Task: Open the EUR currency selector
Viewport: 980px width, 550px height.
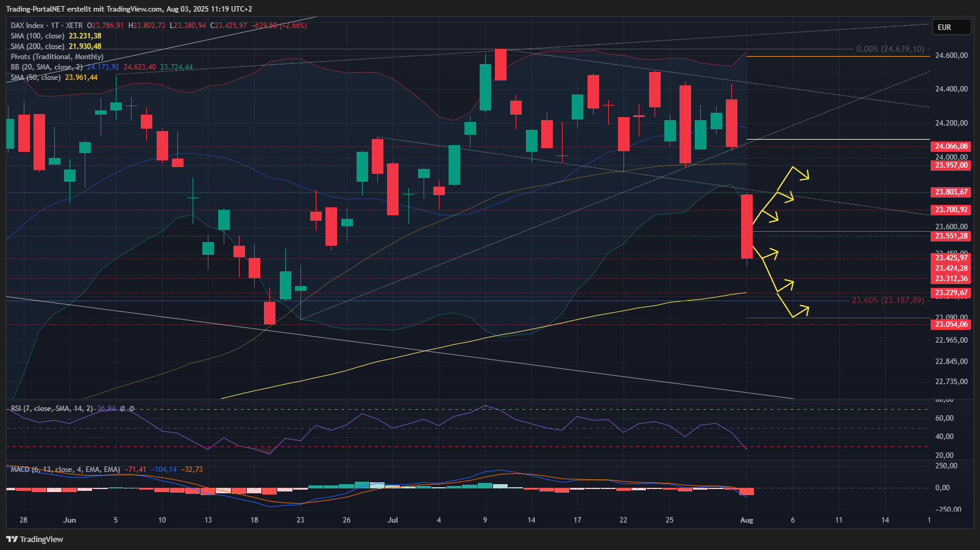Action: (x=951, y=27)
